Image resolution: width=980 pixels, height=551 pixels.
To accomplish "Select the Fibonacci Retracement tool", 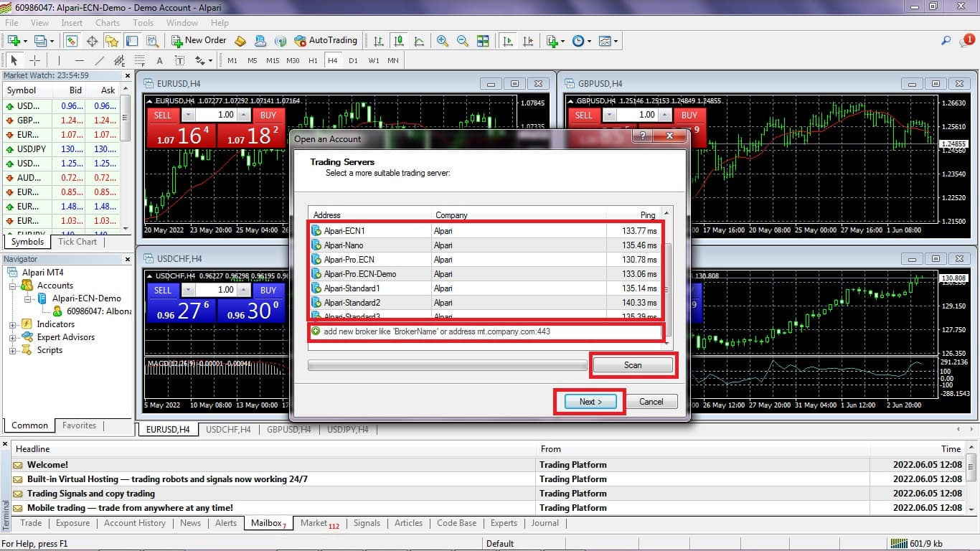I will (139, 60).
